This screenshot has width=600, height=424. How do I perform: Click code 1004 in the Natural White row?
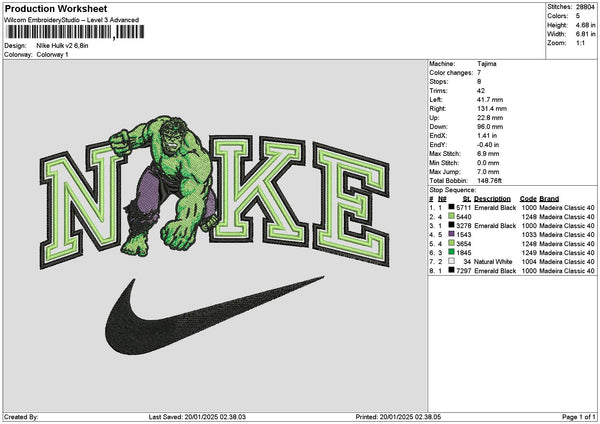pos(529,262)
